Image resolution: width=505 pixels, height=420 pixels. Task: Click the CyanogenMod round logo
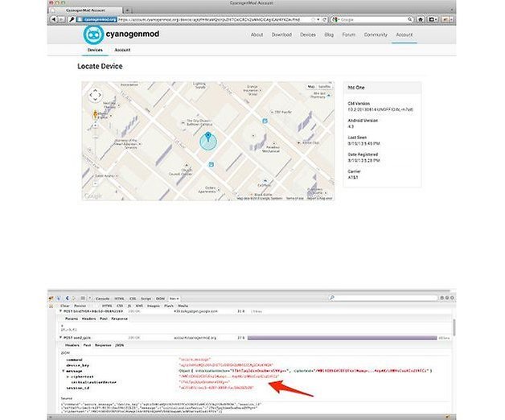tap(93, 35)
